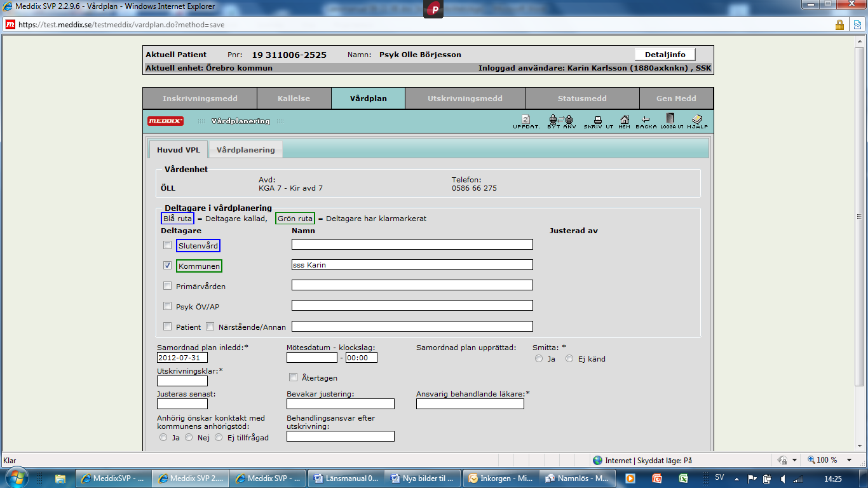Open Excel icon in taskbar

click(x=684, y=478)
